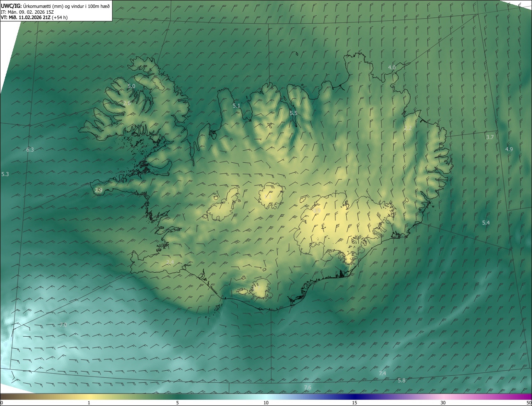The width and height of the screenshot is (532, 406).
Task: Click the map value label 7.4
Action: (382, 374)
